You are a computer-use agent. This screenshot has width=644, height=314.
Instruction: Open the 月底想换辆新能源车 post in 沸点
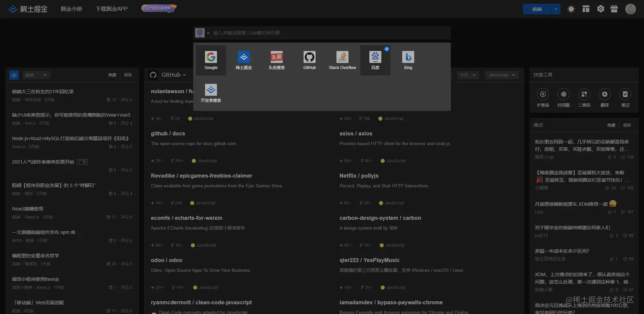point(575,204)
